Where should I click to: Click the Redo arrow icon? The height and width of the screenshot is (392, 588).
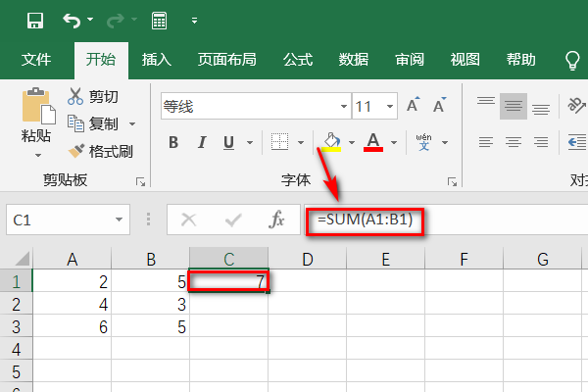point(115,21)
